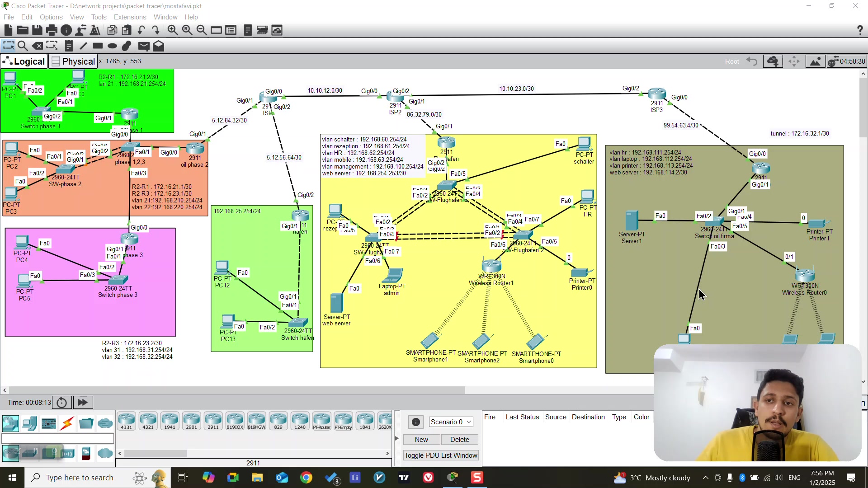868x488 pixels.
Task: Click the New scenario button
Action: (x=421, y=440)
